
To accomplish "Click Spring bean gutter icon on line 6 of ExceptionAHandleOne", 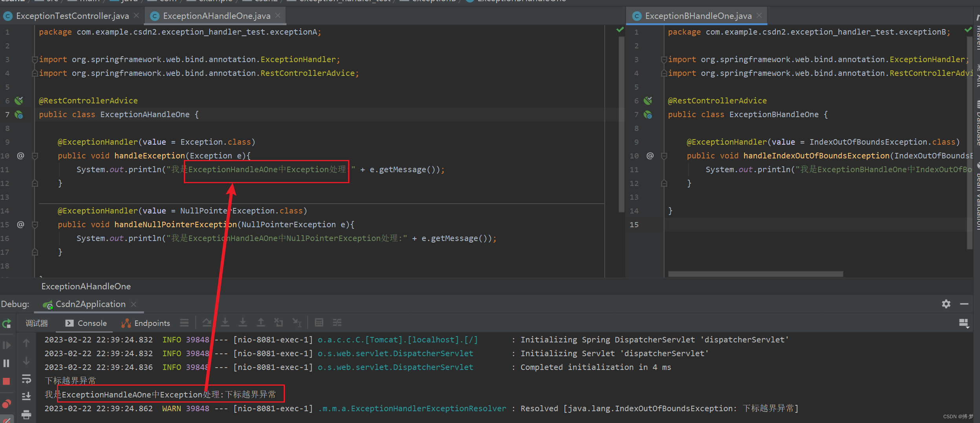I will pyautogui.click(x=19, y=101).
